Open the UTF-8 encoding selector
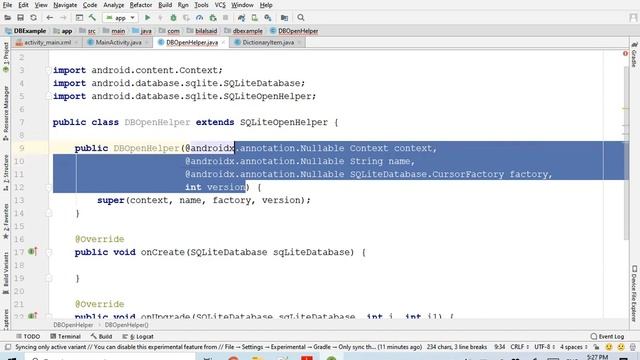The image size is (640, 360). click(544, 347)
